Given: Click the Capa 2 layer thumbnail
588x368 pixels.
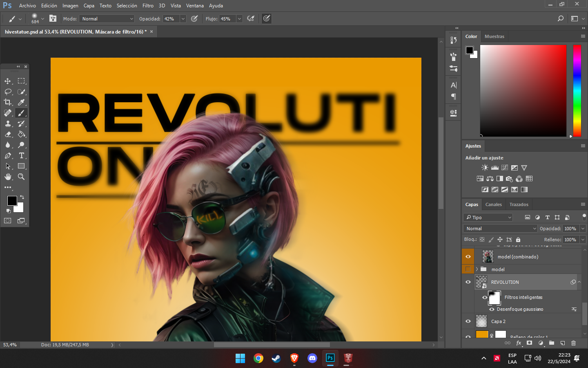Looking at the screenshot, I should (481, 321).
